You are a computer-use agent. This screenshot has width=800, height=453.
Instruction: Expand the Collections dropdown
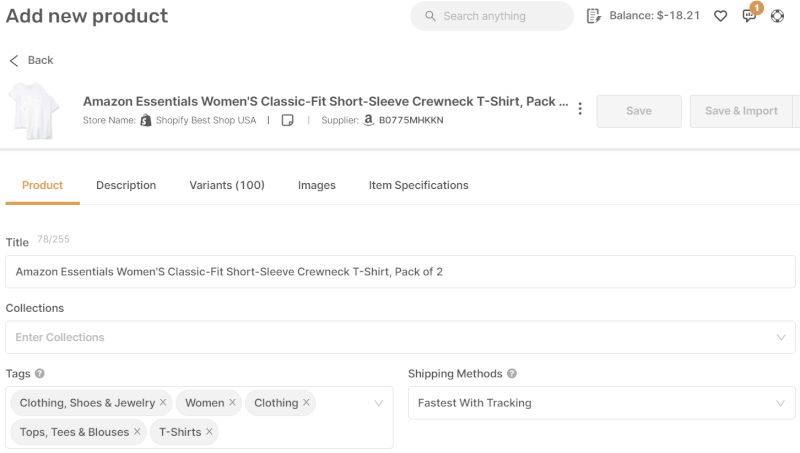point(780,337)
